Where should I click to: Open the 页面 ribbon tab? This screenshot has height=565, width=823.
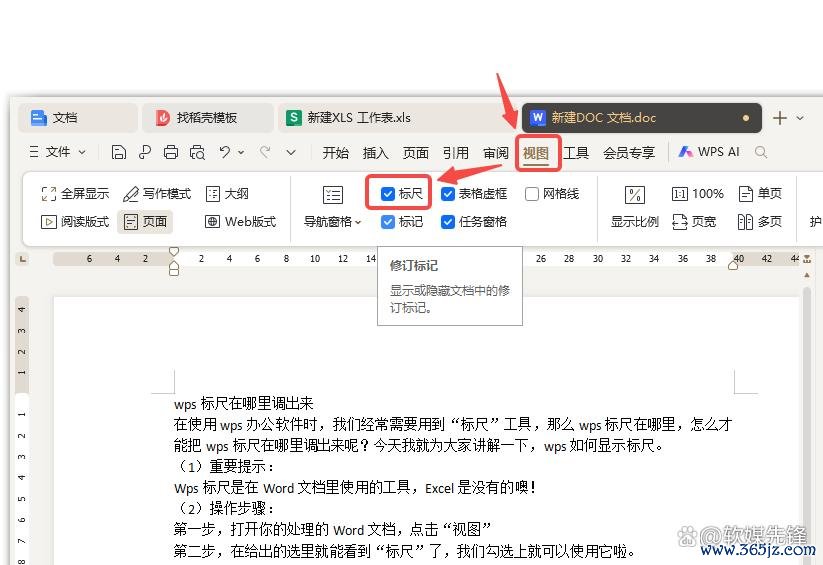pyautogui.click(x=416, y=153)
